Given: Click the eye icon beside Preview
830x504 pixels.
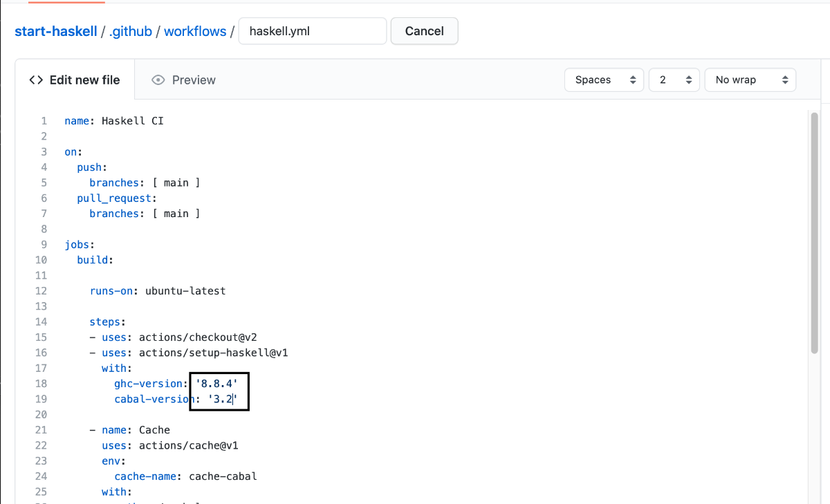Looking at the screenshot, I should coord(158,80).
